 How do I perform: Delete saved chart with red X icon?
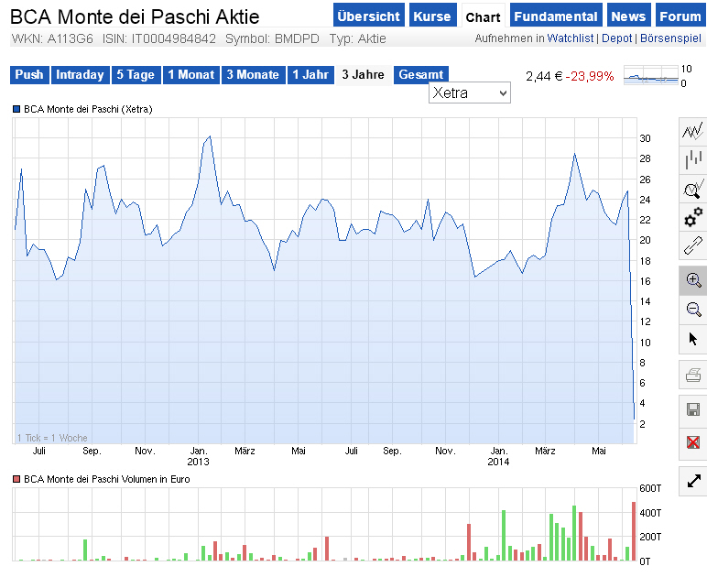pos(693,442)
